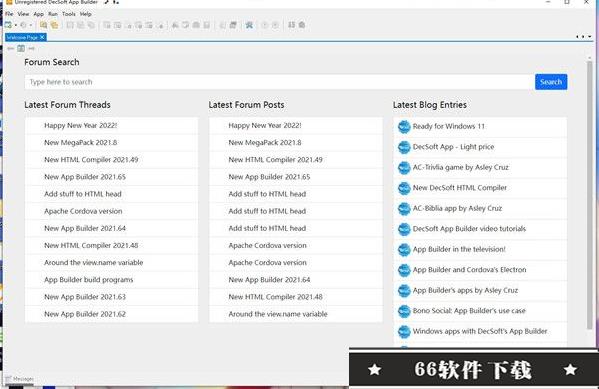The height and width of the screenshot is (389, 599).
Task: Open the View menu
Action: click(x=23, y=14)
